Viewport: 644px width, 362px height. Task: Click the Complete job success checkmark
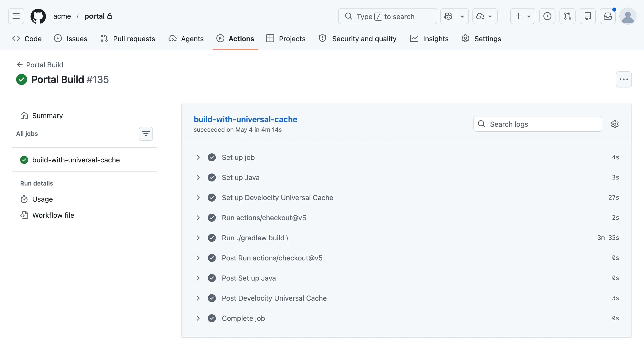[x=212, y=318]
